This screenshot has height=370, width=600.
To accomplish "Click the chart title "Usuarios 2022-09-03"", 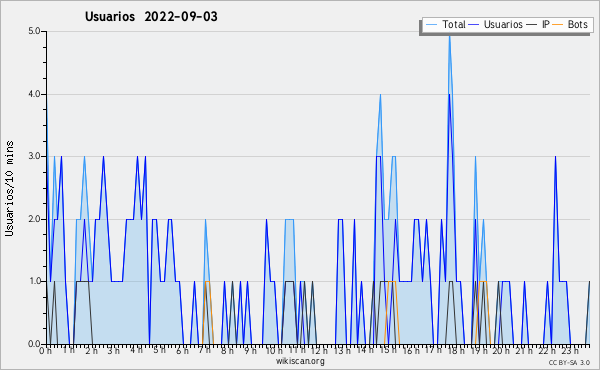I will pyautogui.click(x=151, y=17).
